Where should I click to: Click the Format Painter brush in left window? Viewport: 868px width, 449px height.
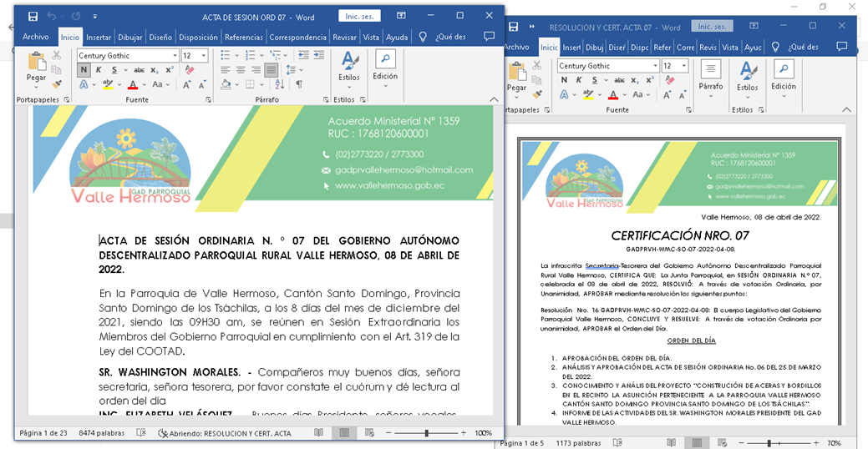tap(57, 84)
